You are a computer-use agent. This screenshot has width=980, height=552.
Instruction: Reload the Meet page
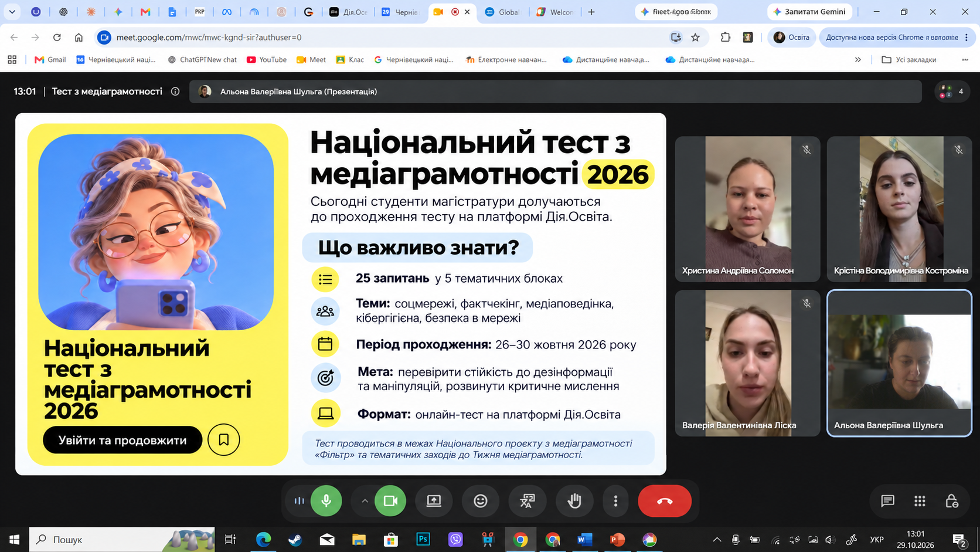[x=57, y=38]
